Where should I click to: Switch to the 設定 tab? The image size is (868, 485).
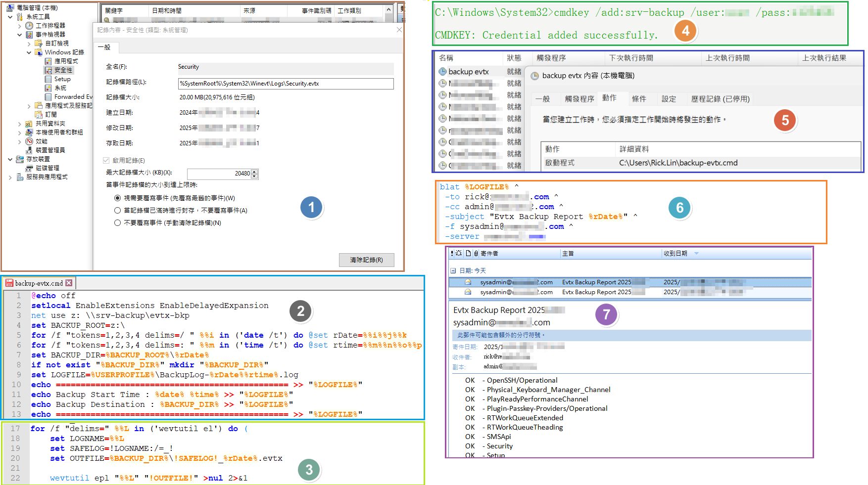point(669,99)
